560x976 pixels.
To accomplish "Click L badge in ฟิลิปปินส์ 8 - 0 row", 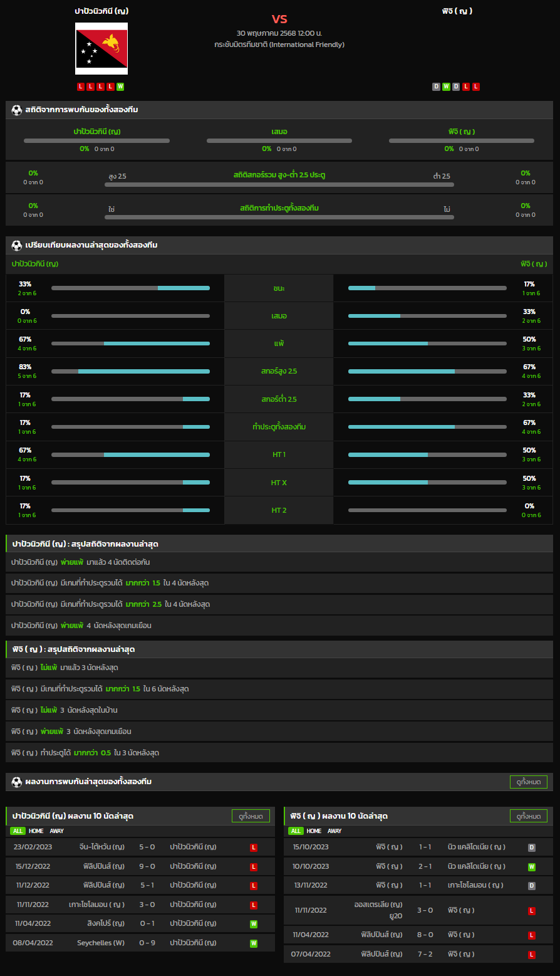I will tap(532, 935).
